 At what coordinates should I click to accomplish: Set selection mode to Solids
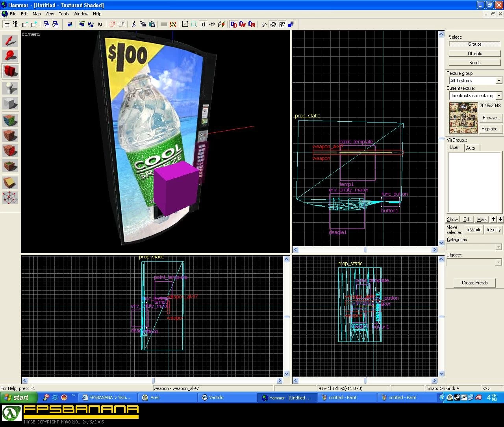tap(475, 63)
